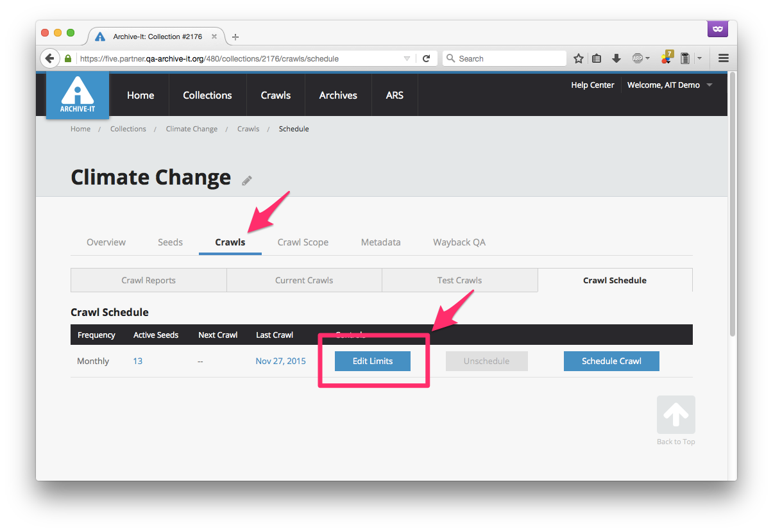The image size is (773, 532).
Task: Open the URL bar history dropdown arrow
Action: pyautogui.click(x=407, y=58)
